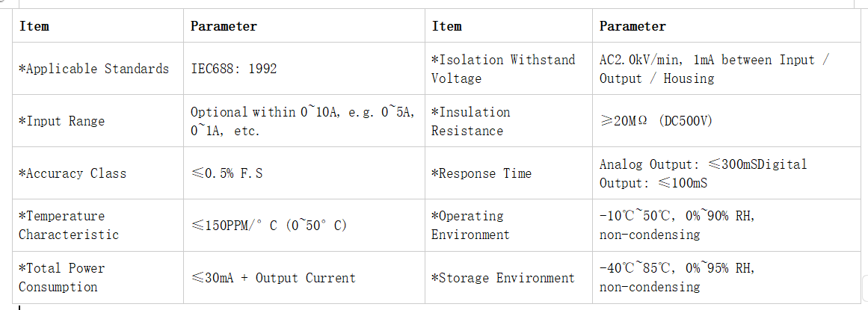Click the 'AC2.0kV/min, 1mA' parameter cell
The height and width of the screenshot is (310, 868).
[x=726, y=69]
